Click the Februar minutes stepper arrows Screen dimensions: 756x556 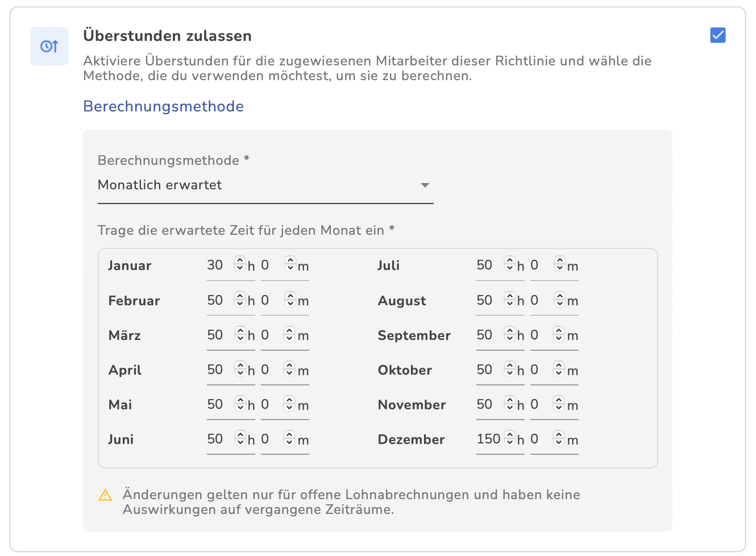(x=290, y=300)
